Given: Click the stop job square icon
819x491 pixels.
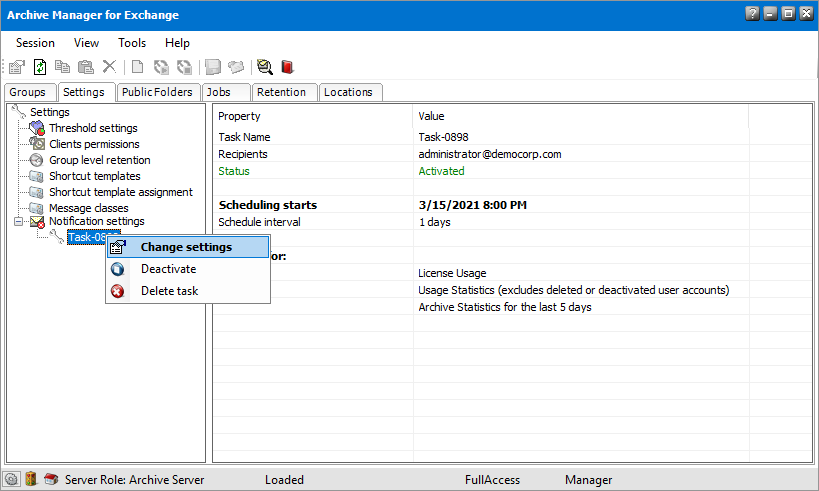Looking at the screenshot, I should (184, 67).
